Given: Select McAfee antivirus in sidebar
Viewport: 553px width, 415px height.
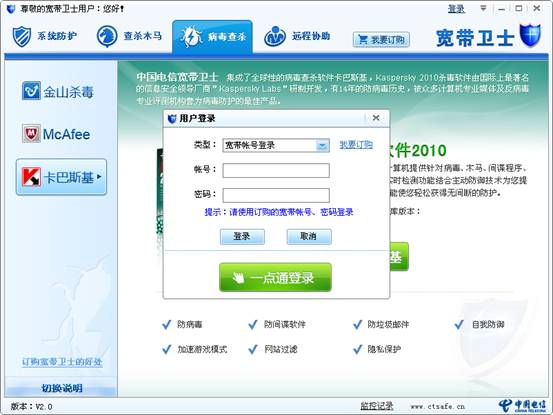Looking at the screenshot, I should 56,134.
